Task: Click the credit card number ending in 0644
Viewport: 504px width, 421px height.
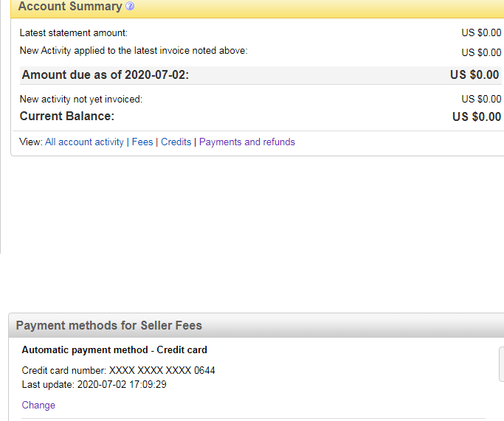Action: point(118,370)
